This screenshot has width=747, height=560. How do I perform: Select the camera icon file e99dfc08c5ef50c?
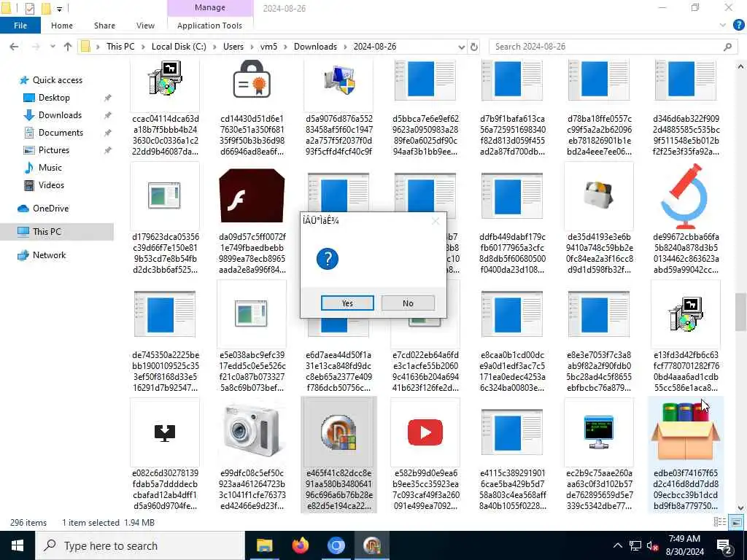click(252, 455)
